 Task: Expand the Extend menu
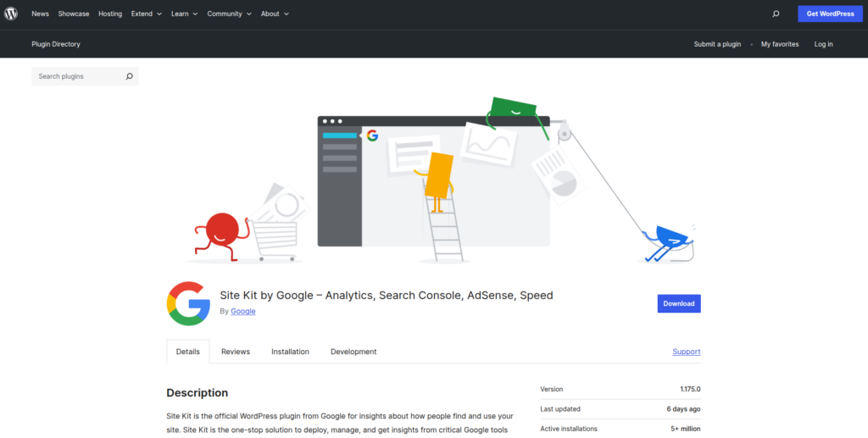click(147, 14)
